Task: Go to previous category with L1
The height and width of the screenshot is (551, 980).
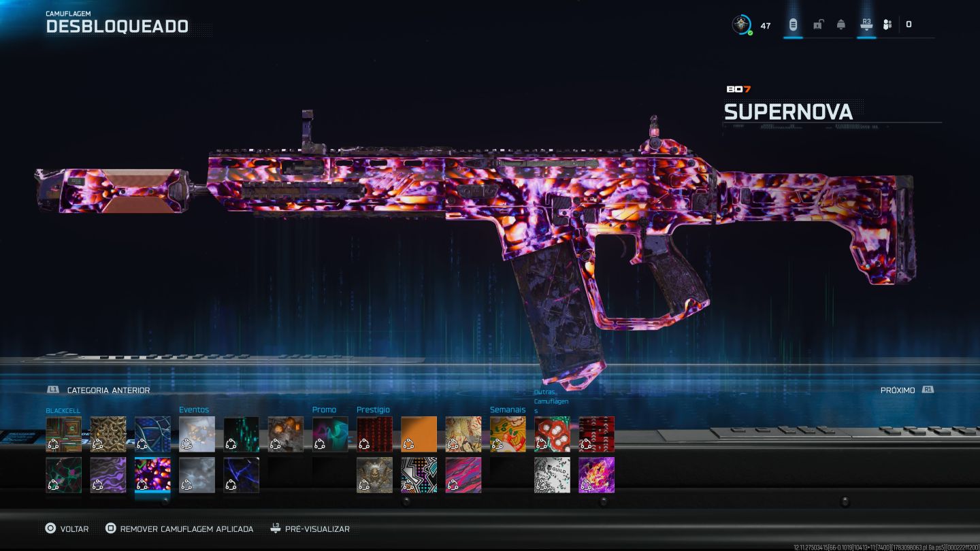Action: point(99,390)
